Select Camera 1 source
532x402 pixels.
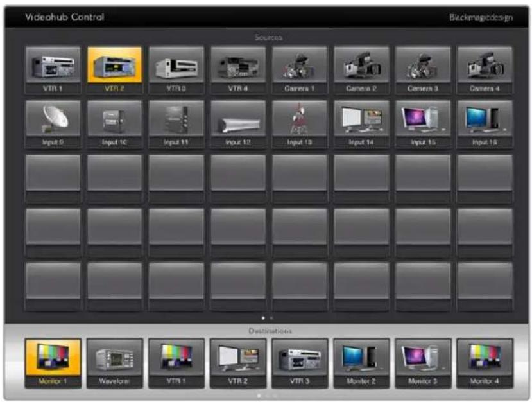(x=300, y=70)
